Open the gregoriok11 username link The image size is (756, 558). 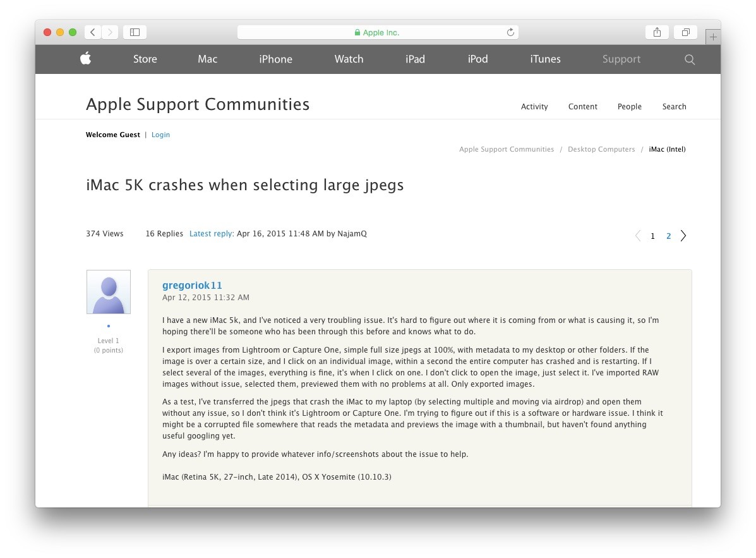coord(192,286)
